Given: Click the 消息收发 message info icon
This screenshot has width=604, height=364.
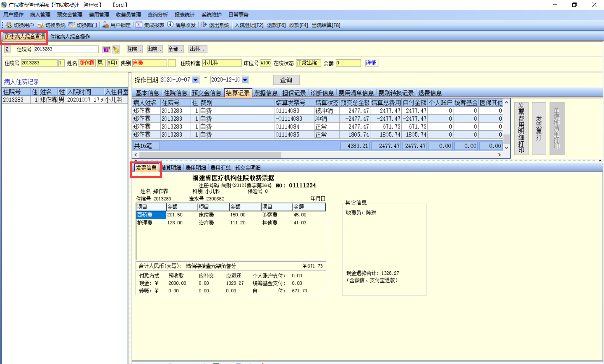Looking at the screenshot, I should [170, 25].
